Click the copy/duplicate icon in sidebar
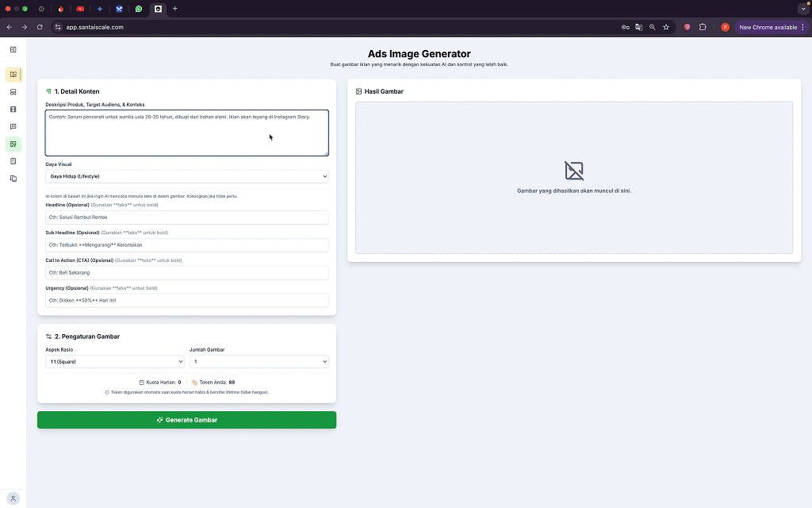812x508 pixels. [x=13, y=179]
